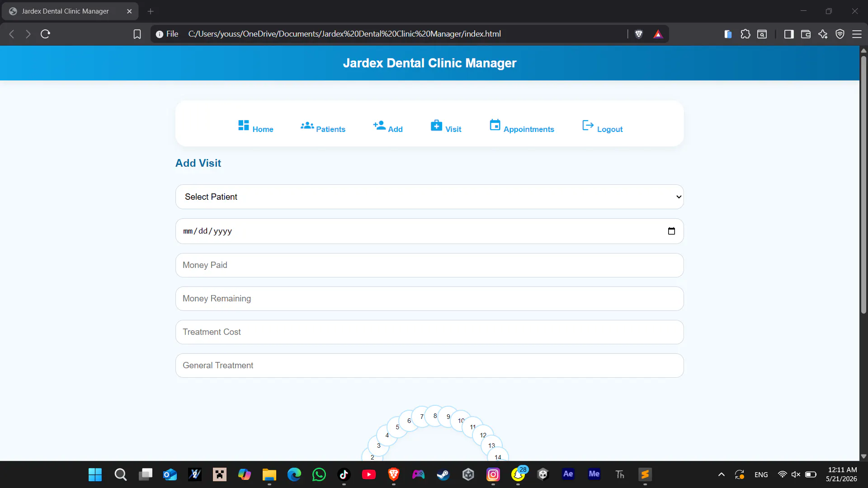Open the muted volume tray icon

click(796, 474)
